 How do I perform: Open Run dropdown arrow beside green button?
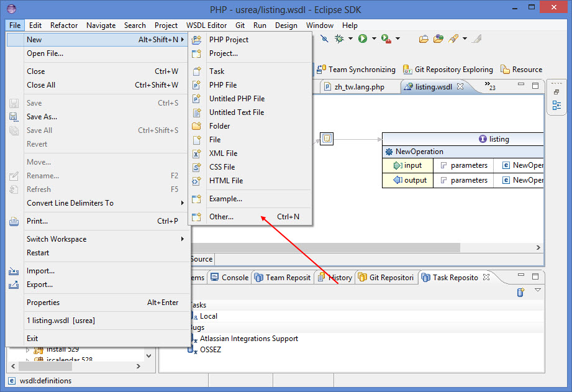pyautogui.click(x=374, y=39)
